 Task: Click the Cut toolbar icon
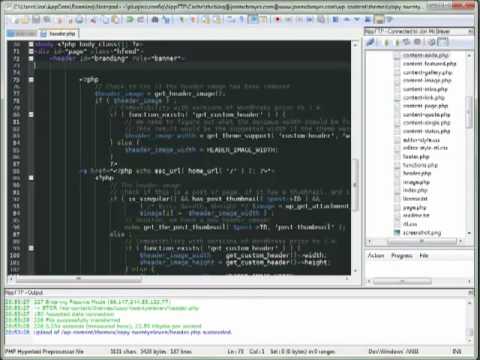(93, 20)
